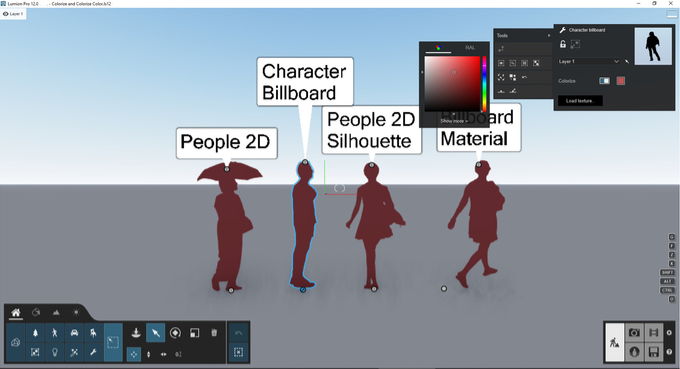680x369 pixels.
Task: Activate the Rotate object tool
Action: pyautogui.click(x=175, y=333)
